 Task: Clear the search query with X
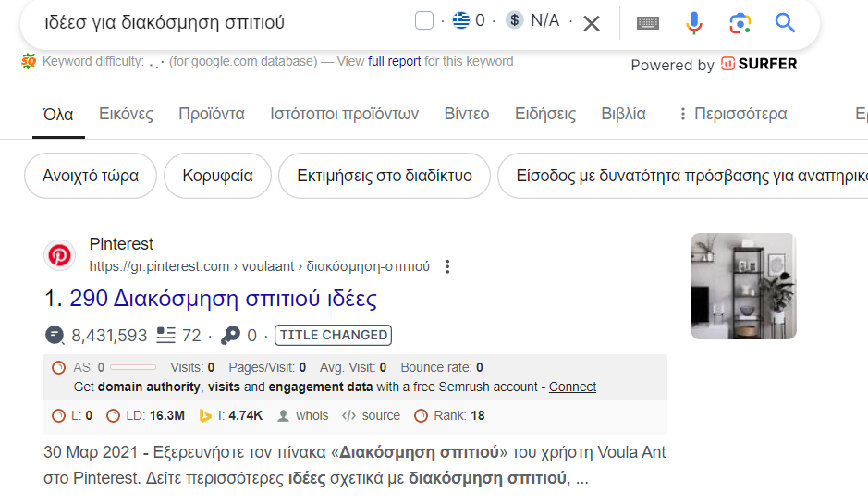pos(592,23)
